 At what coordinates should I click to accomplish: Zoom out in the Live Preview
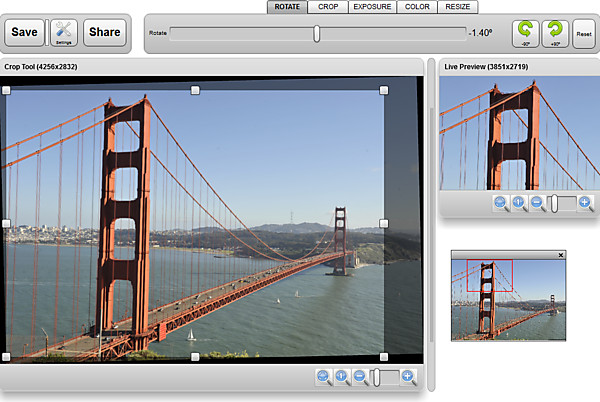pos(537,203)
